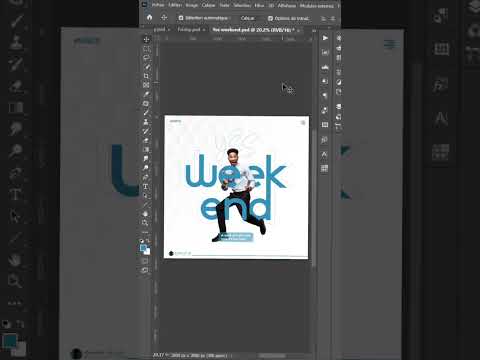The image size is (480, 360).
Task: Select the Lasso tool
Action: tap(146, 58)
